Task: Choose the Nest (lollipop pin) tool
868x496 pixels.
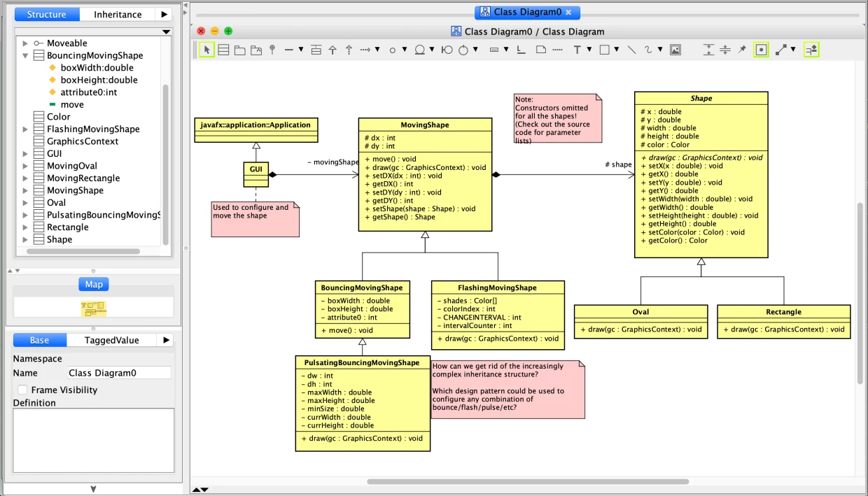Action: 272,50
